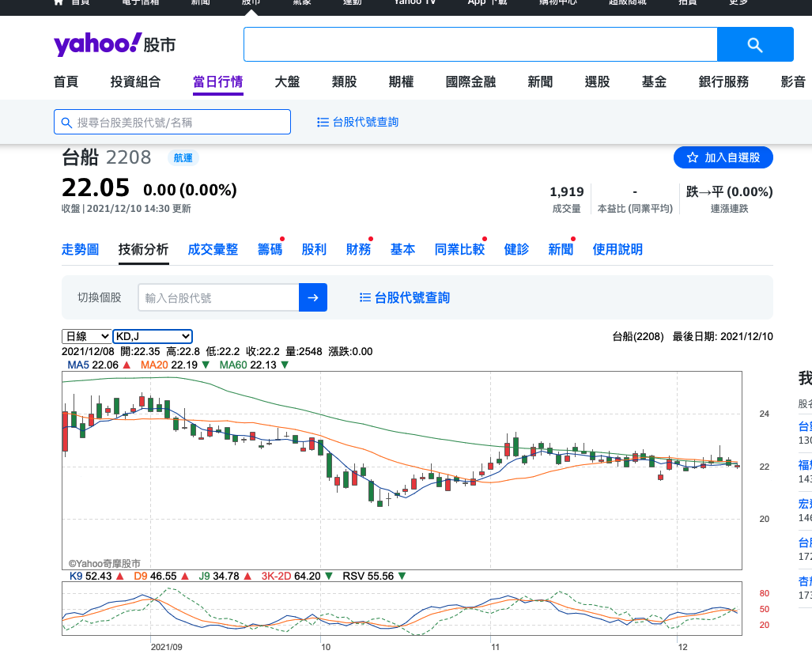Screen dimensions: 812x658
Task: Open the 成交彙整 tab
Action: click(x=213, y=249)
